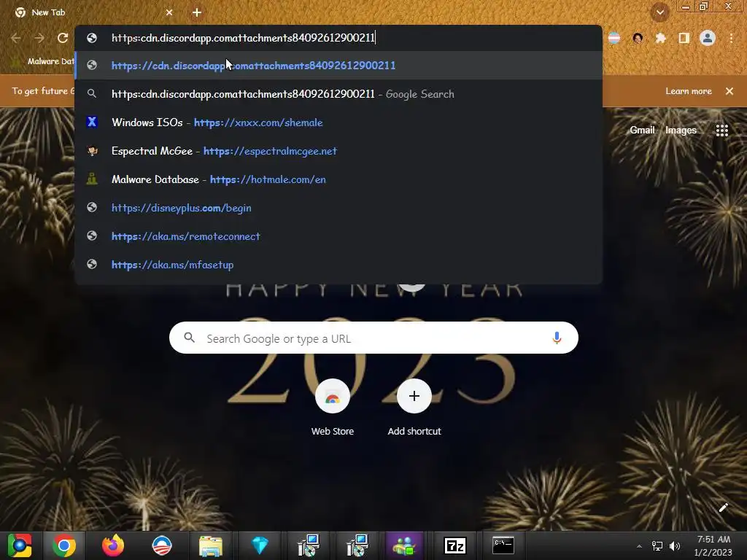Open the network tray icon
Screen dimensions: 747x560
(x=657, y=546)
